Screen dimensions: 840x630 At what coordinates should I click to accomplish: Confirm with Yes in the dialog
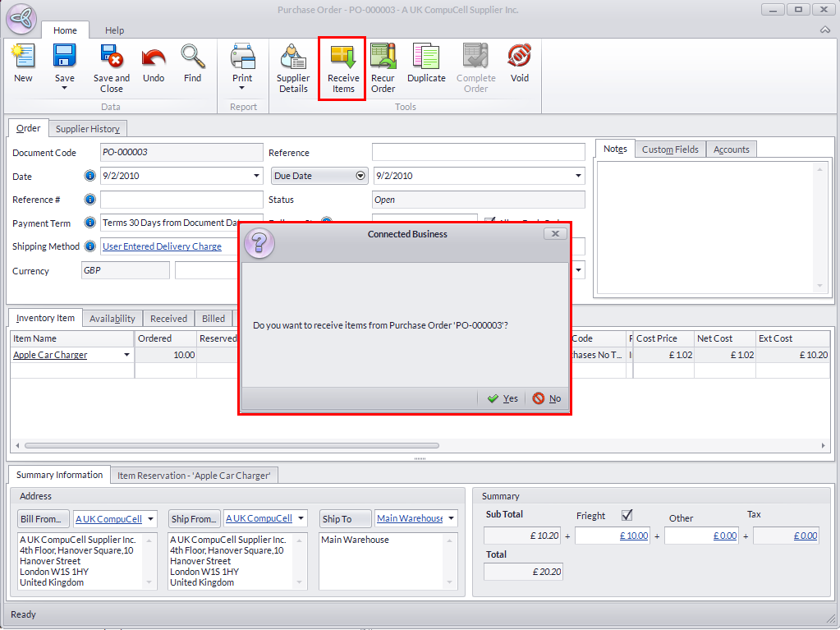(503, 398)
